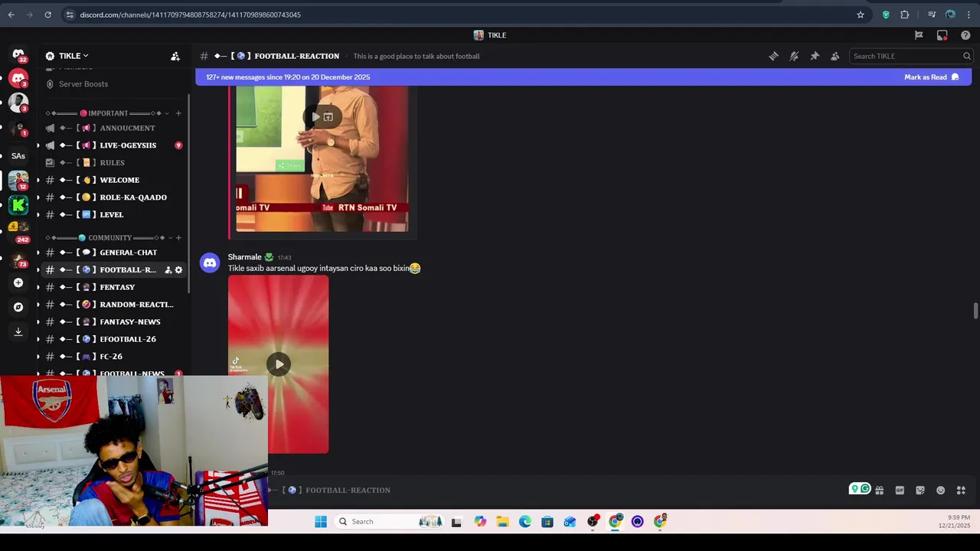The height and width of the screenshot is (551, 980).
Task: Open the ANNOUCMENT channel
Action: tap(115, 128)
